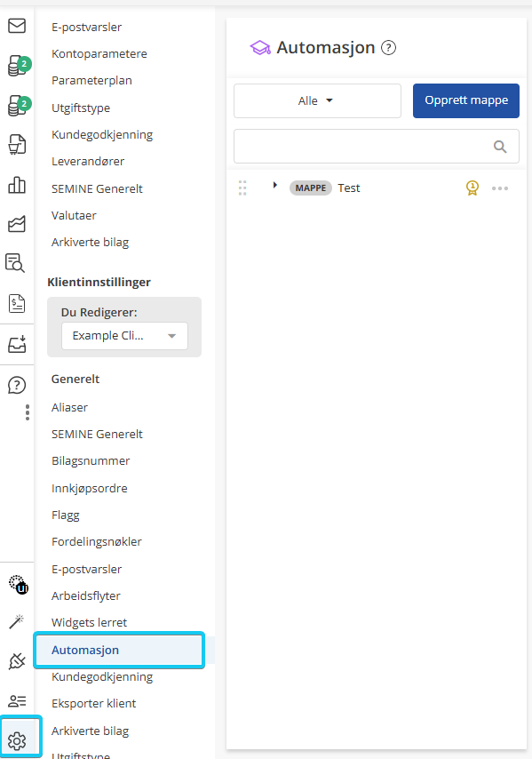532x759 pixels.
Task: Open Leverandører settings
Action: (x=88, y=161)
